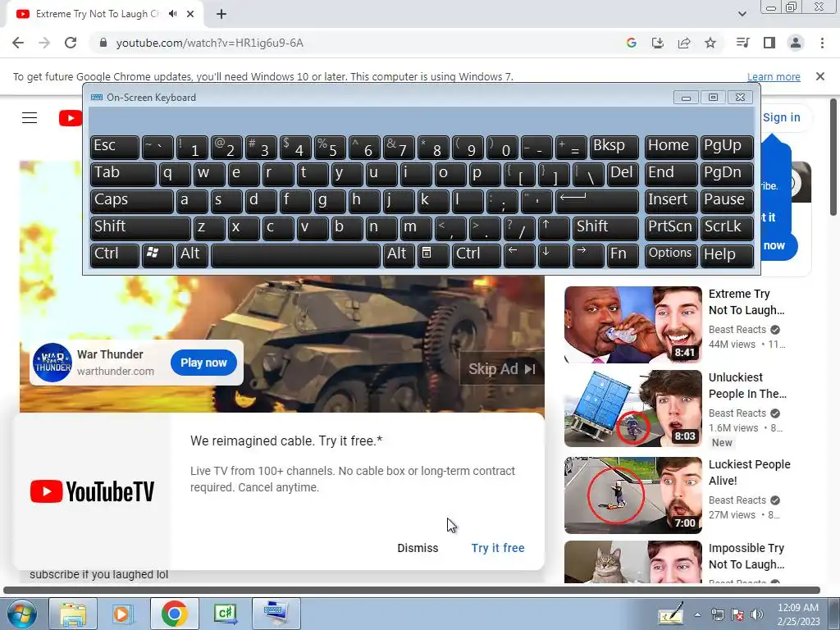
Task: Open the Learn more link
Action: [774, 76]
